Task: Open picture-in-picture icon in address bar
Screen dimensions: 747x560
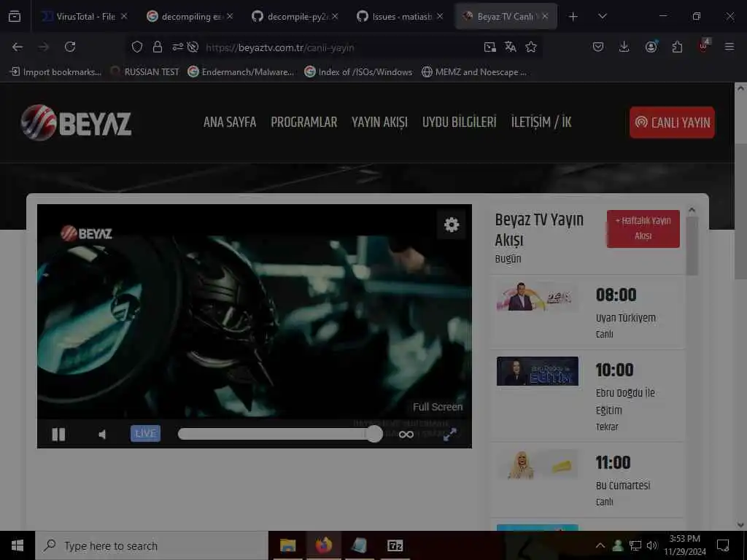Action: (489, 47)
